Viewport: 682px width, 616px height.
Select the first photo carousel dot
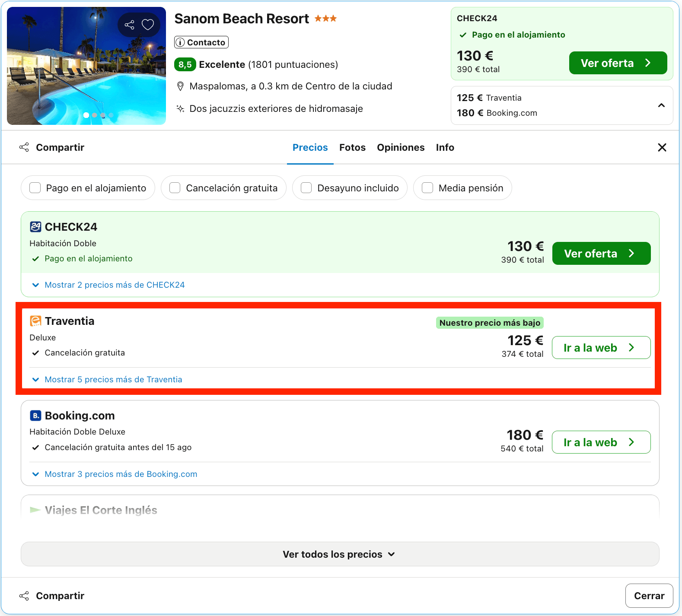point(86,115)
